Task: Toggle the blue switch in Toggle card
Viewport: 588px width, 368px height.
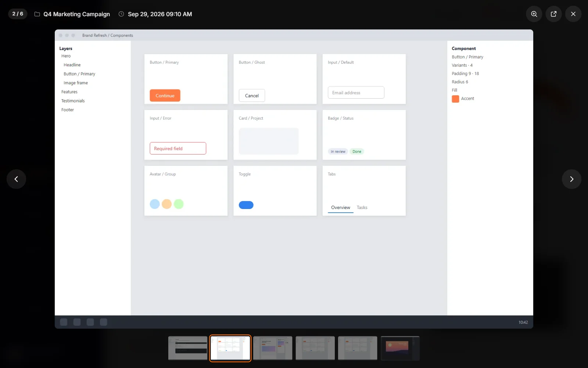Action: (246, 205)
